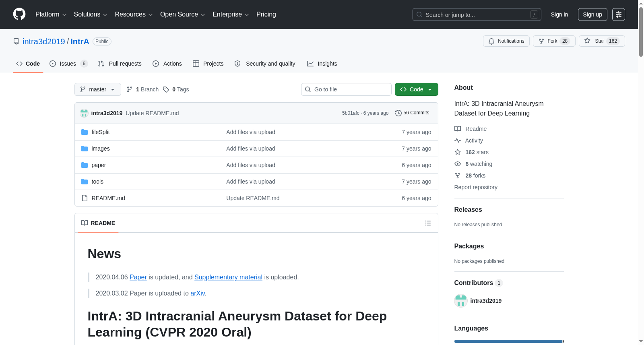This screenshot has height=345, width=644.
Task: Click the intra3d2019 contributor name
Action: (x=486, y=301)
